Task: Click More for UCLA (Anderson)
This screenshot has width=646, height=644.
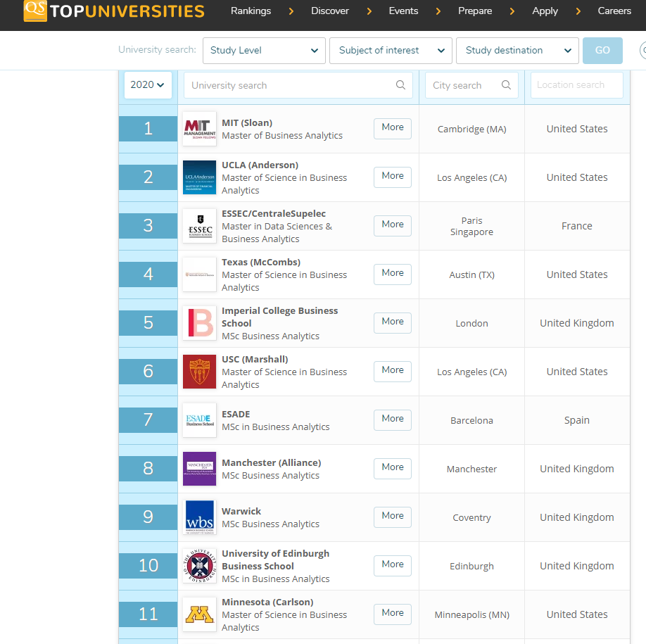Action: pyautogui.click(x=393, y=177)
